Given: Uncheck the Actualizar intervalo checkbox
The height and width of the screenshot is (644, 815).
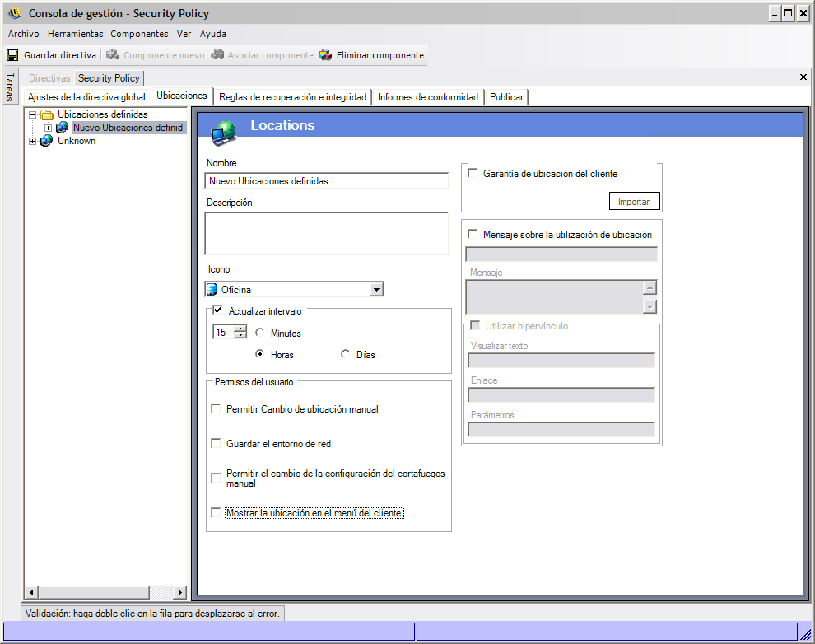Looking at the screenshot, I should (217, 310).
